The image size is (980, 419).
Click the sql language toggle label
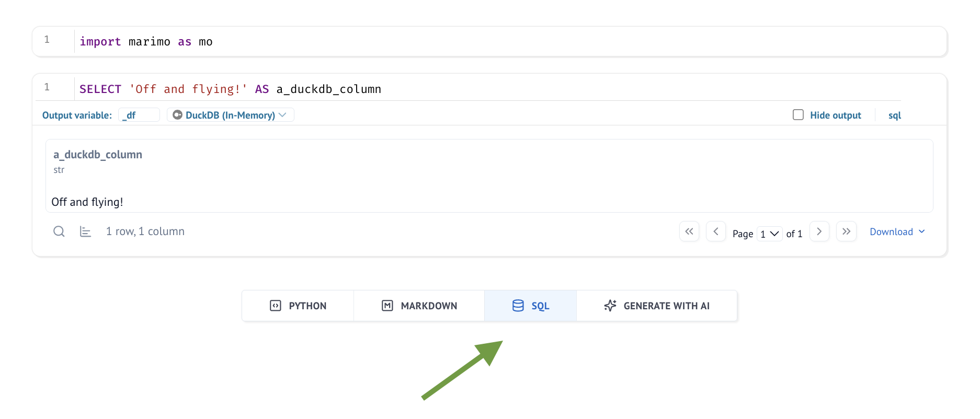click(x=894, y=115)
